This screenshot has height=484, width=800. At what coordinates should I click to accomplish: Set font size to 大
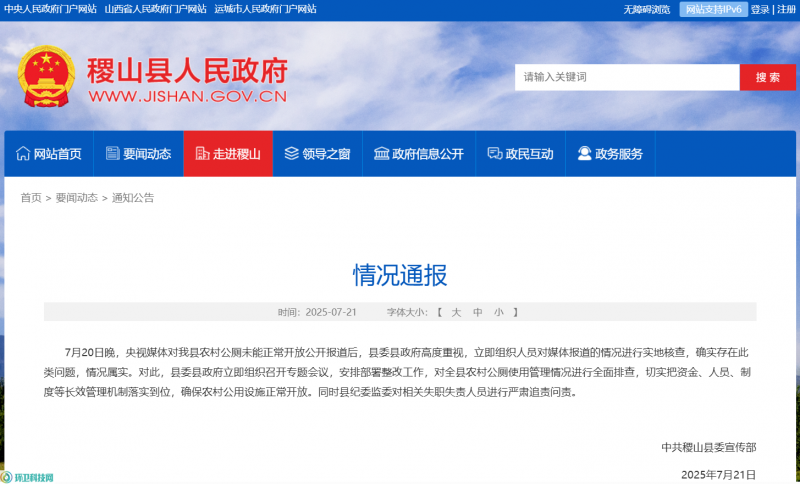(x=456, y=312)
